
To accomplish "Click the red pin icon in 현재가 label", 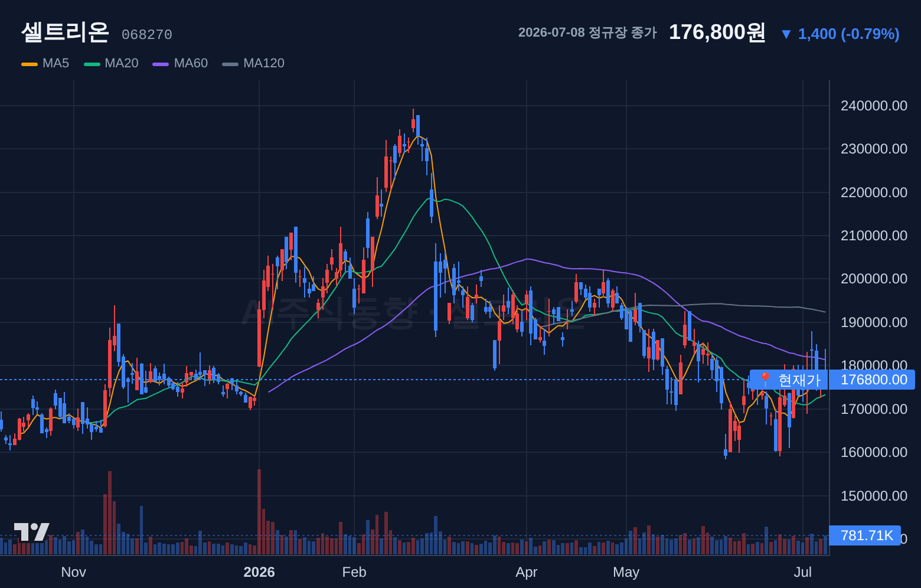I will coord(765,380).
